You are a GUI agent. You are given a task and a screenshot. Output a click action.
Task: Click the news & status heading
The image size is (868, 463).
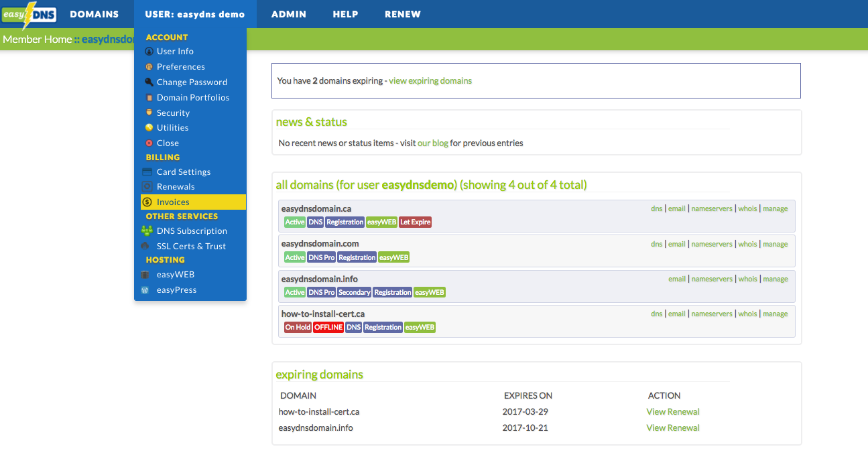point(312,122)
